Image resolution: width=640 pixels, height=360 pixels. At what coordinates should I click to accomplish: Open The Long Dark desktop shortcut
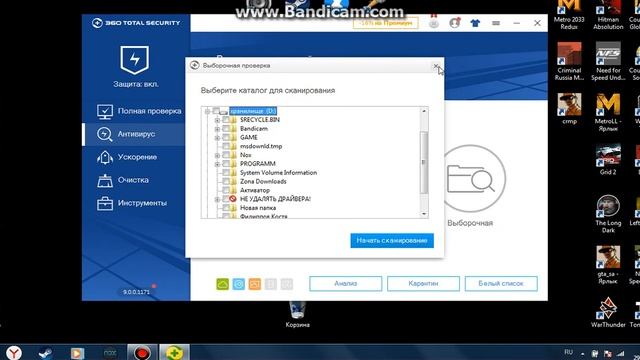click(608, 214)
